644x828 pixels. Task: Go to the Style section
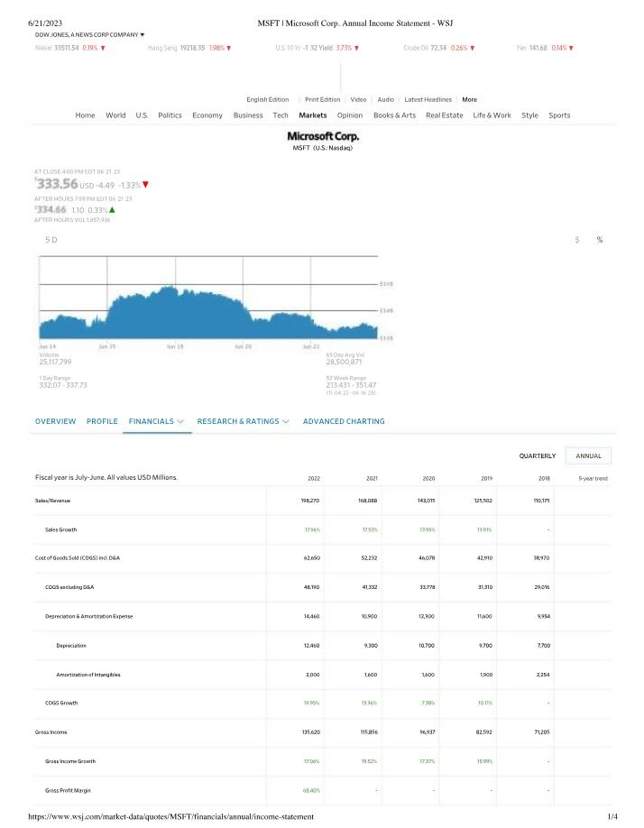tap(530, 115)
